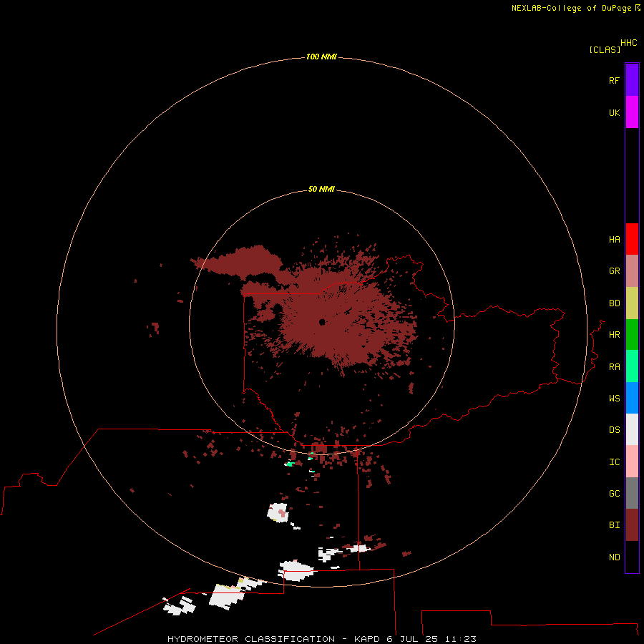644x644 pixels.
Task: Click the UK magenta legend swatch
Action: tap(632, 112)
